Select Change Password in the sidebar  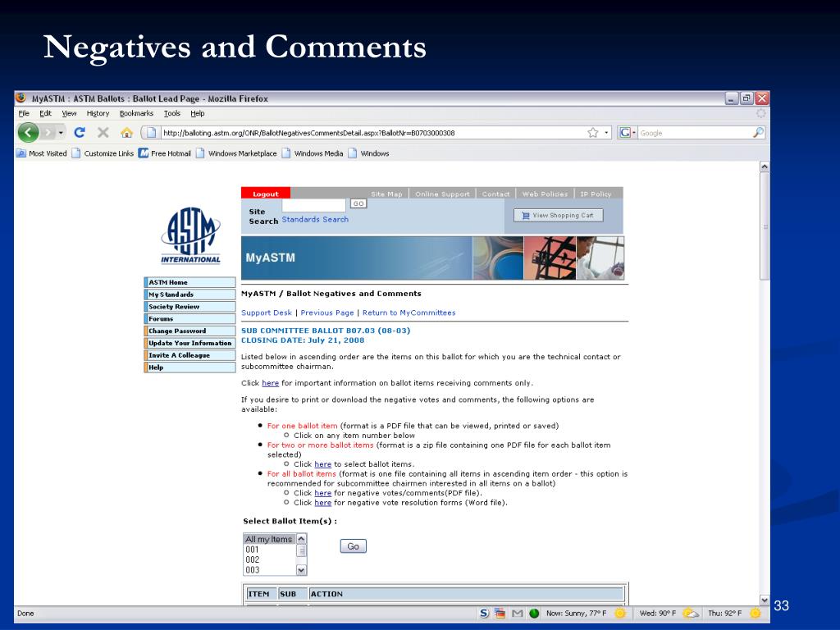189,331
